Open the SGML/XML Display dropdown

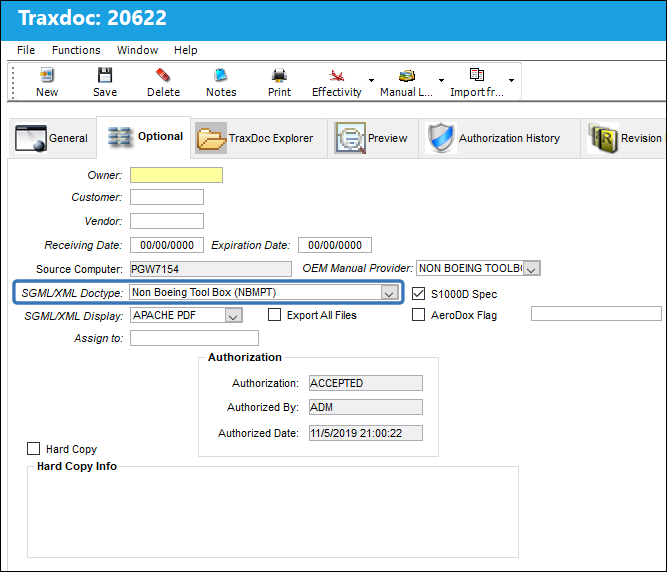click(x=233, y=316)
